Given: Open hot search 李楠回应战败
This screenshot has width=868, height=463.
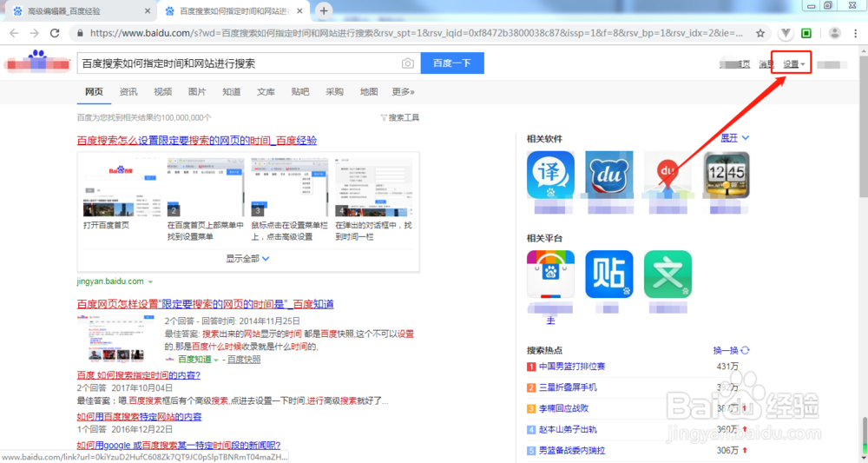Looking at the screenshot, I should pyautogui.click(x=563, y=409).
